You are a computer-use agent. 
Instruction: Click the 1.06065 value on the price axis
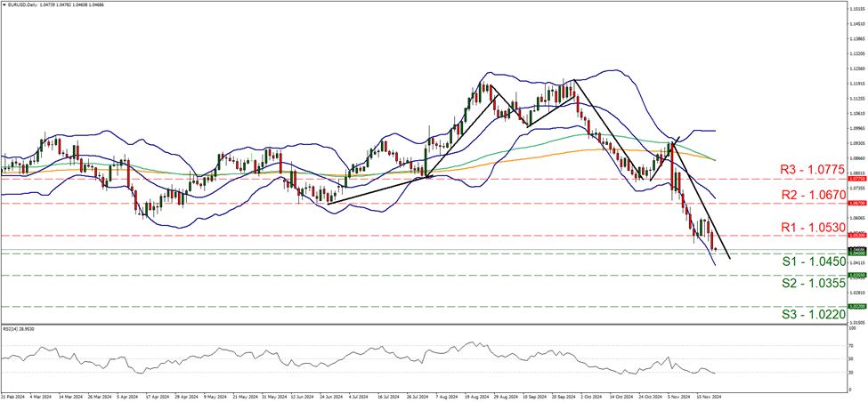[x=856, y=219]
